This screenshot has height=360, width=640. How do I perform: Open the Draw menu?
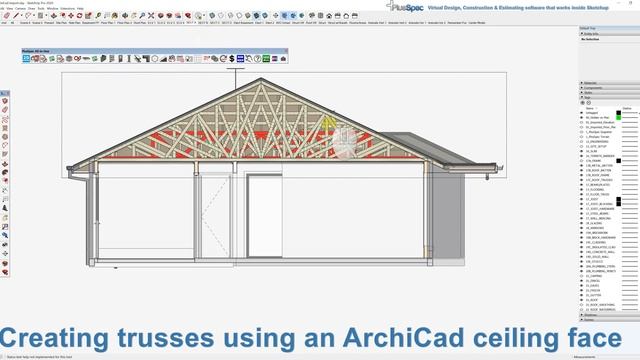(x=31, y=8)
